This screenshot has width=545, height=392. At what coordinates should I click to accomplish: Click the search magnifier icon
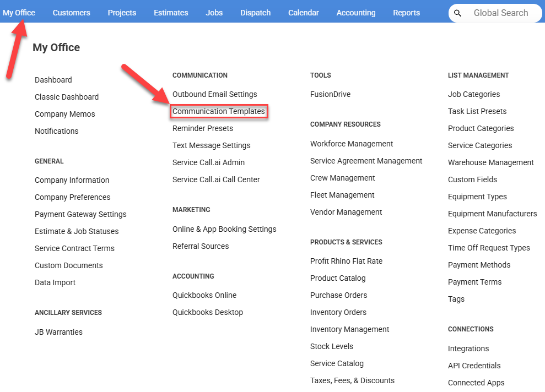[457, 13]
